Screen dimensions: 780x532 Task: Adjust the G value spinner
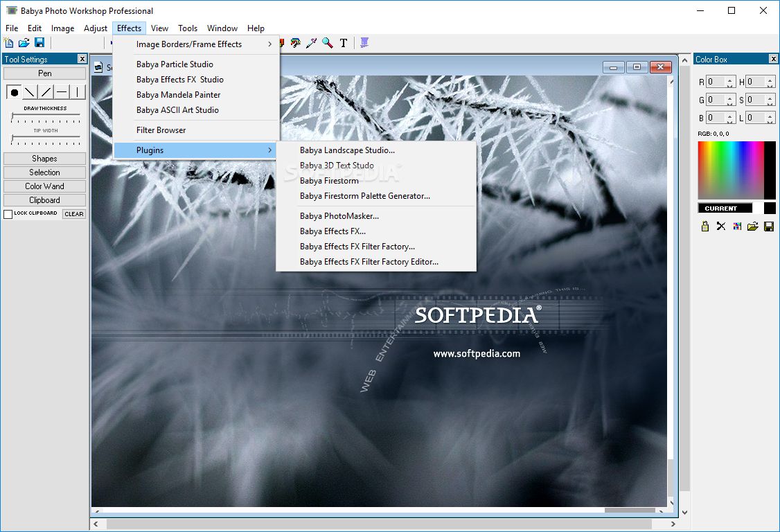[x=729, y=100]
